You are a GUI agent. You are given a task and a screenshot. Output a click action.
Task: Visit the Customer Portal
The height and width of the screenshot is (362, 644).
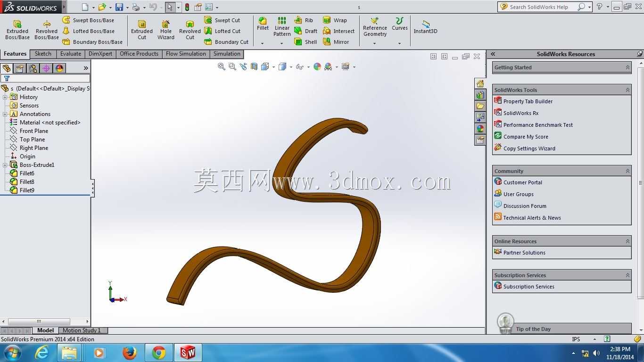tap(518, 182)
